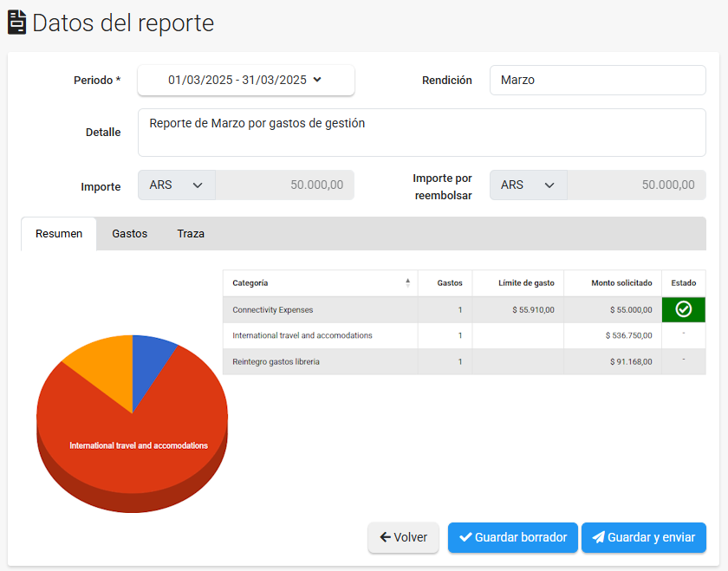Save the report with Guardar borrador
The image size is (728, 571).
tap(511, 537)
